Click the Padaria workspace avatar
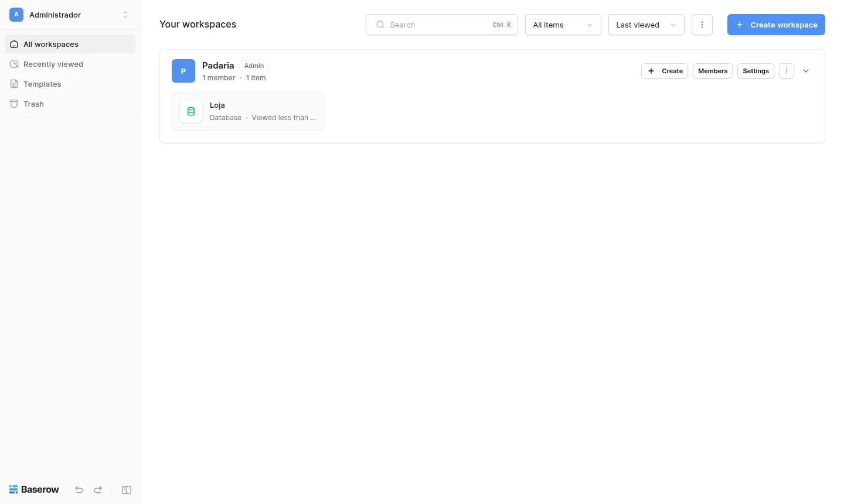 (183, 71)
